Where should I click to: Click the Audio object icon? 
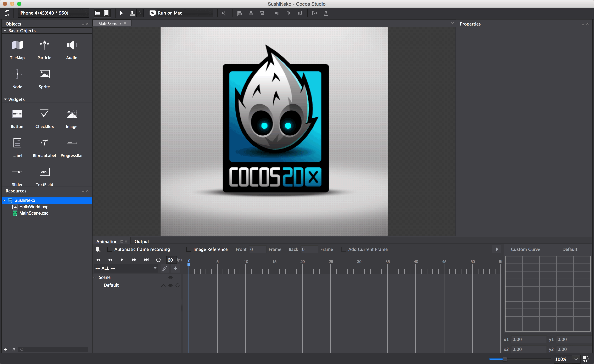tap(72, 45)
